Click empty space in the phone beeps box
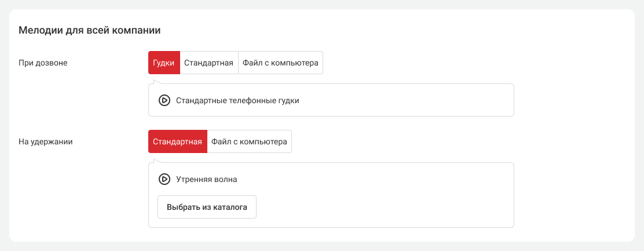 [x=405, y=100]
